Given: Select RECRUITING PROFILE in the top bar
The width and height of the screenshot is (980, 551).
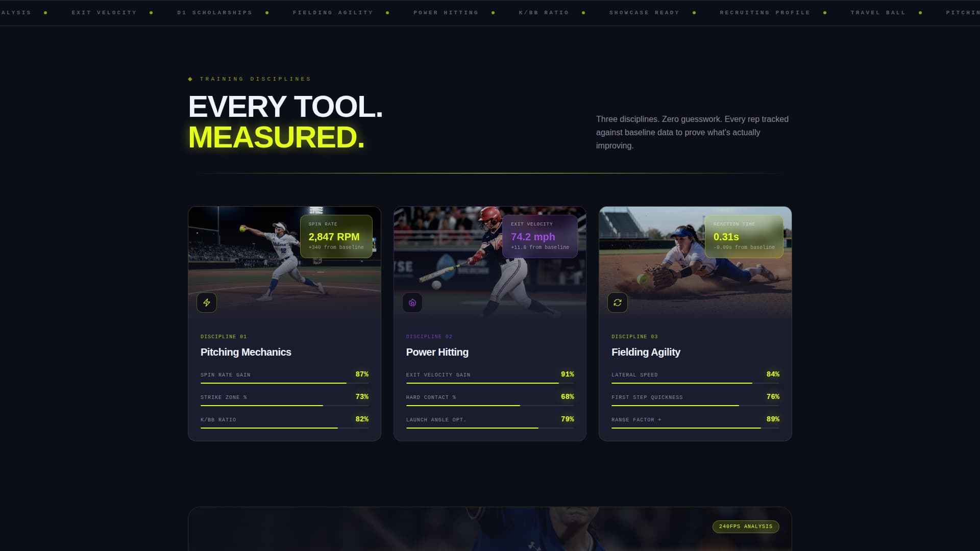Looking at the screenshot, I should [x=765, y=12].
